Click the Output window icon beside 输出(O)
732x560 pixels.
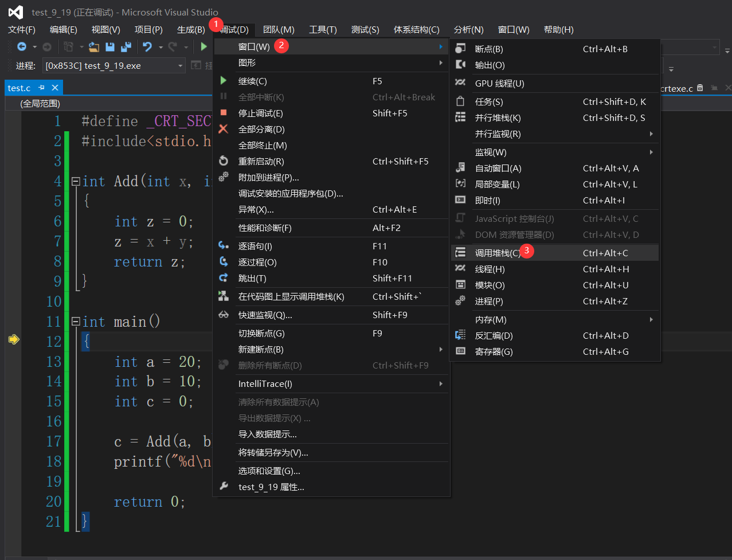(460, 65)
